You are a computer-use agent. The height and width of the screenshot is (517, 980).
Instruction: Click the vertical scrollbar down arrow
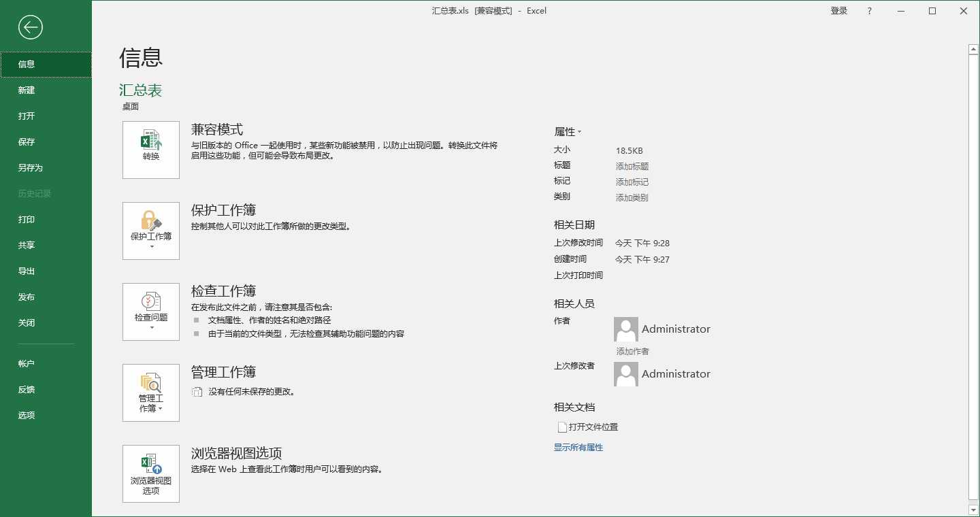pyautogui.click(x=973, y=510)
